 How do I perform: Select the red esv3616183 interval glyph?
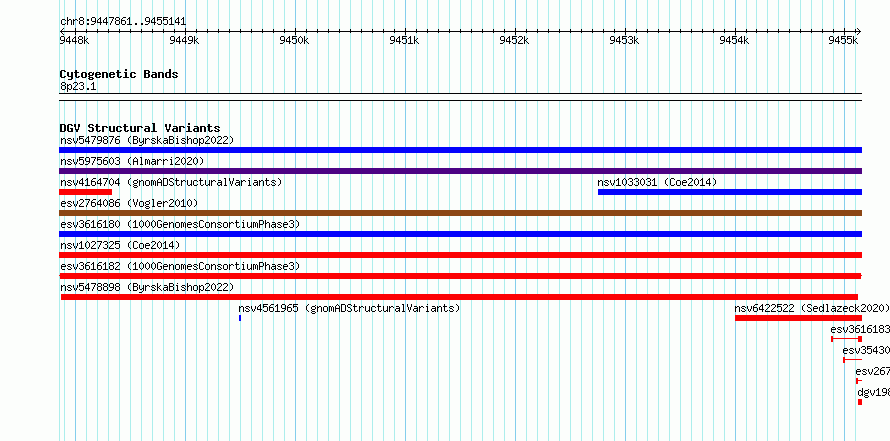click(847, 339)
